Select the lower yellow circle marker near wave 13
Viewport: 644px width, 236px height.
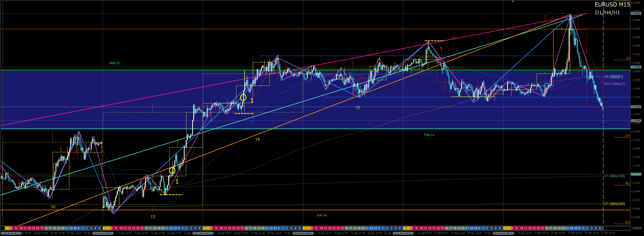[172, 171]
